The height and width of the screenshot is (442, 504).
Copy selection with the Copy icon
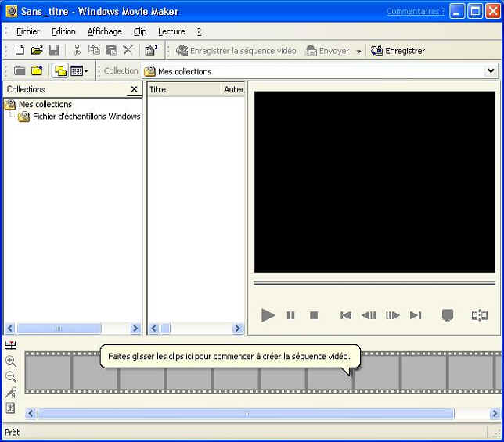(x=94, y=50)
